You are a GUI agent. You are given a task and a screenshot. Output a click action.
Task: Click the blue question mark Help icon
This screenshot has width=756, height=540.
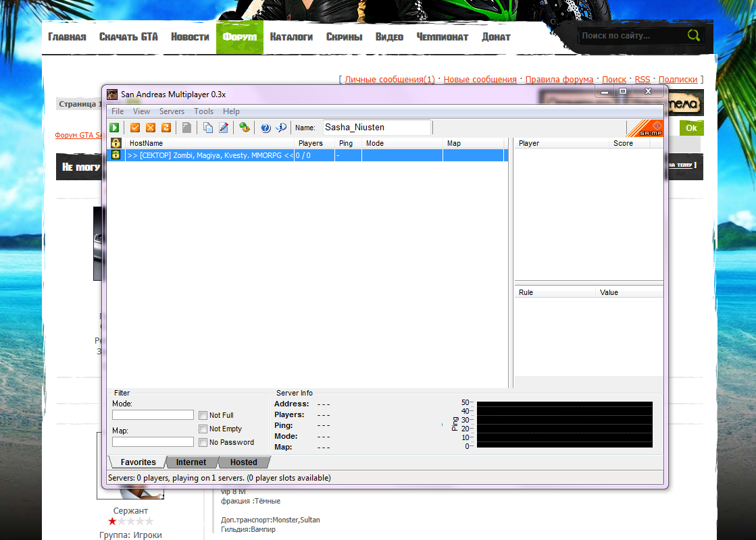point(266,128)
